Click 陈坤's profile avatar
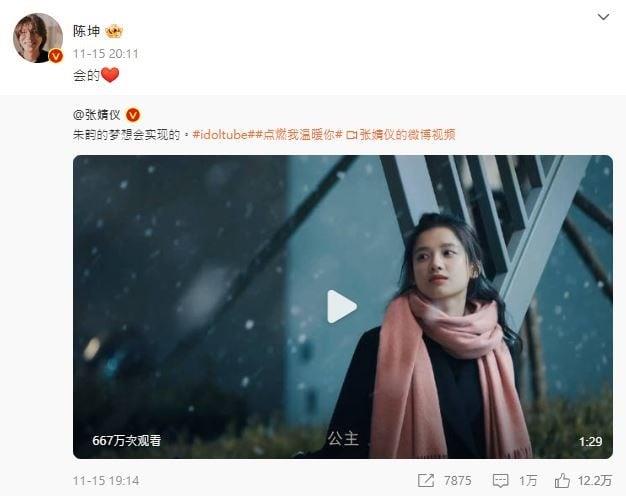Viewport: 626px width, 496px height. click(x=38, y=38)
